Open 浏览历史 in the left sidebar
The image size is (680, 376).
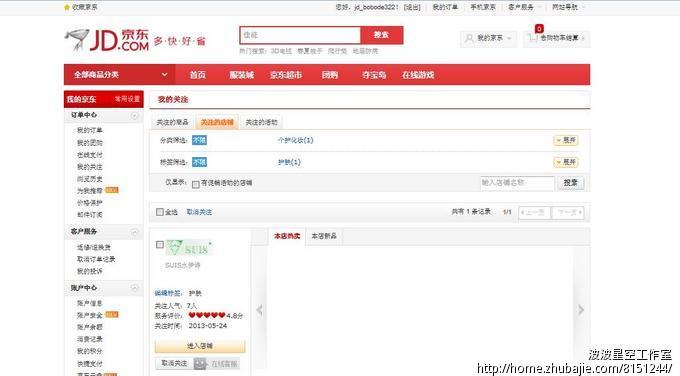tap(90, 179)
